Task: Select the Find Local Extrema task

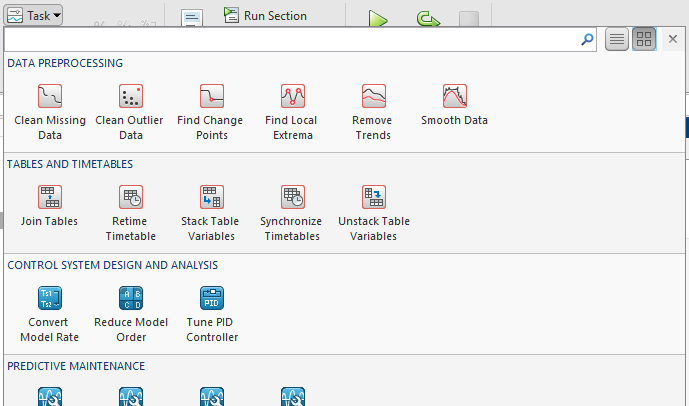Action: [292, 112]
